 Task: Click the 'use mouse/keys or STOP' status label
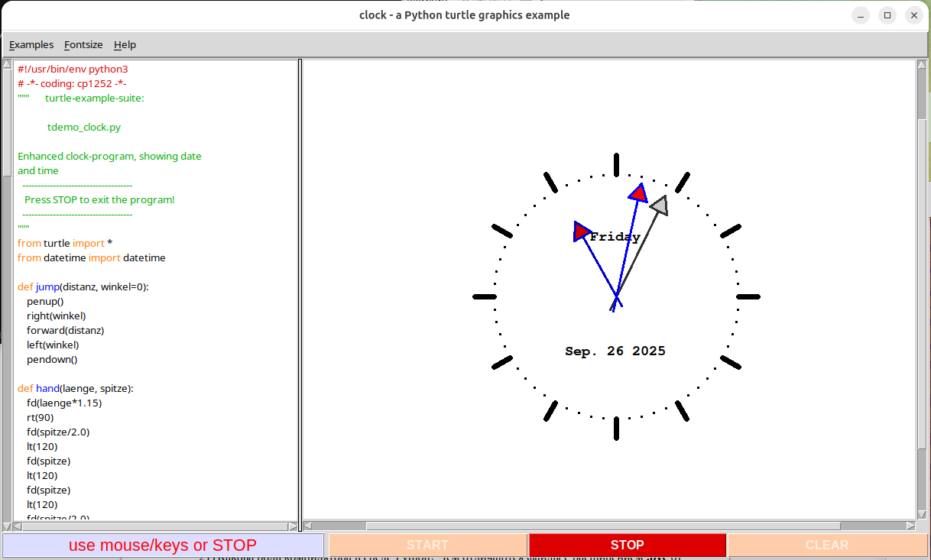(163, 545)
